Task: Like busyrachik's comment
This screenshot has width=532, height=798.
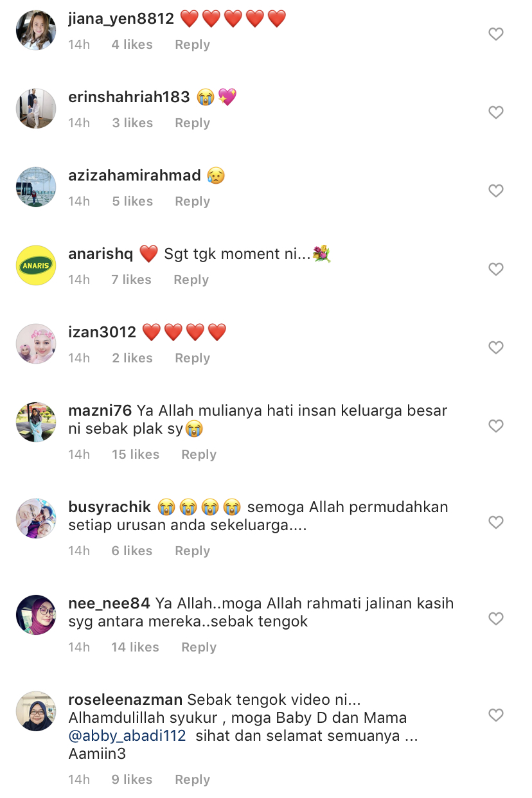Action: coord(495,522)
